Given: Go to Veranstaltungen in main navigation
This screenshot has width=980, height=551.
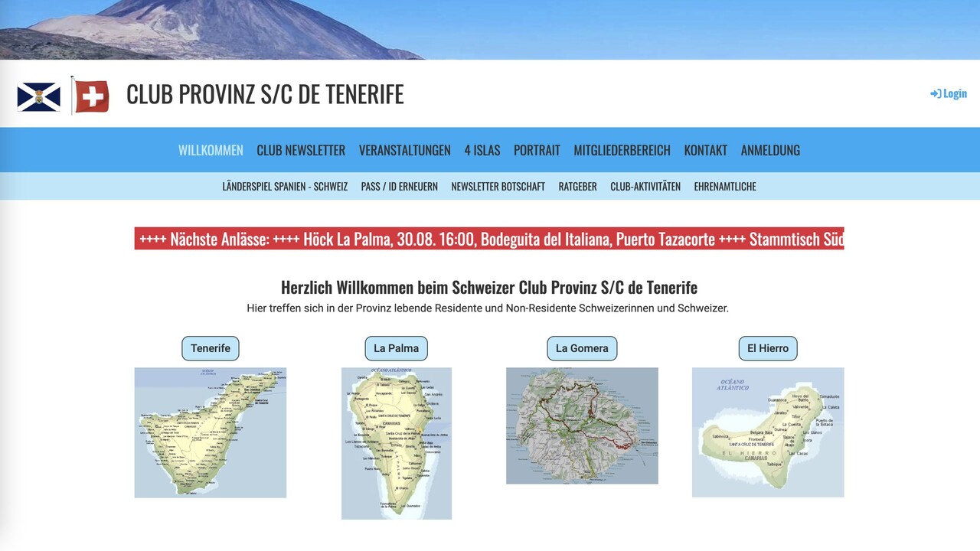Looking at the screenshot, I should pyautogui.click(x=404, y=150).
